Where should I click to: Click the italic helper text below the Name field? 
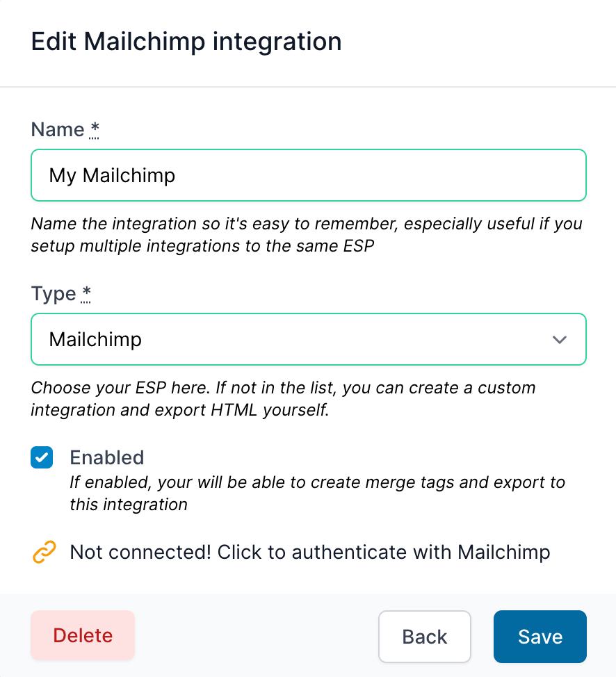tap(306, 235)
